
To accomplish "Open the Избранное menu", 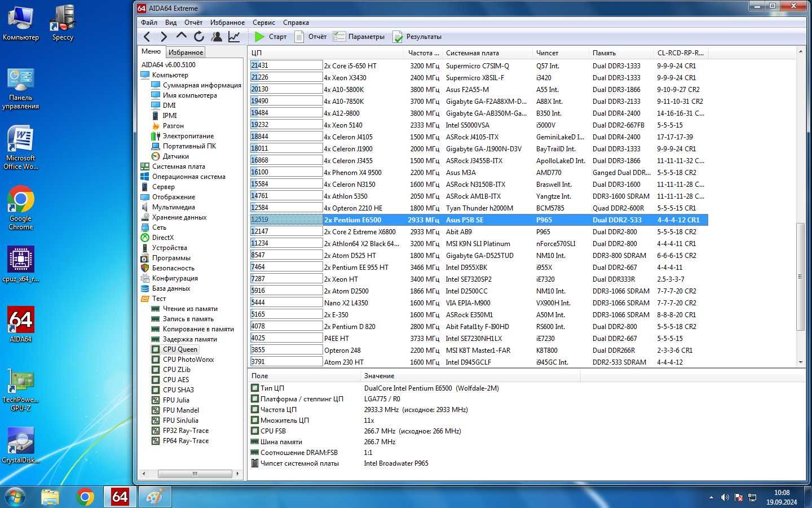I will [227, 23].
